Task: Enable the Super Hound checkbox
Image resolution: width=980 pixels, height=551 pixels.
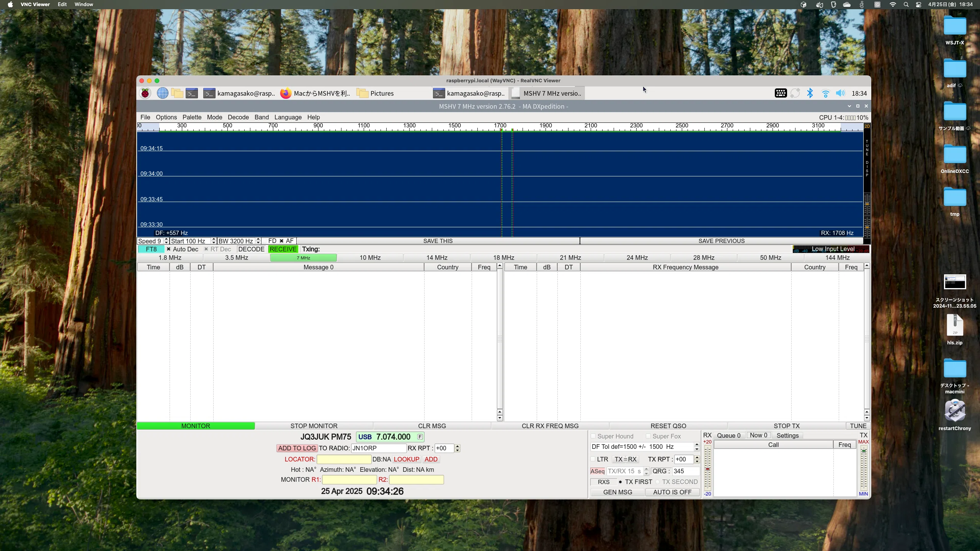Action: point(593,436)
